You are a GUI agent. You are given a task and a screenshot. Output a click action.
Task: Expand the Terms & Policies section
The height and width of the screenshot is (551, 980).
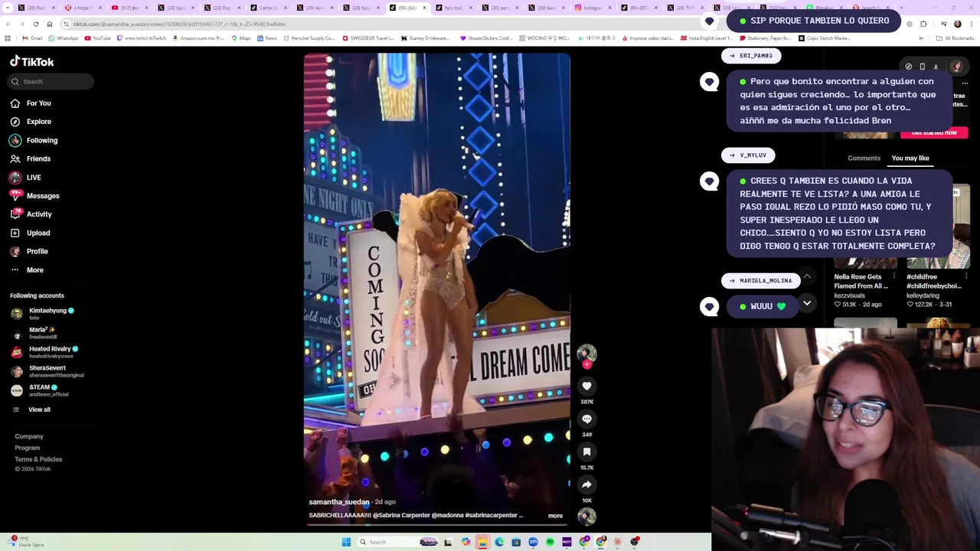[38, 459]
